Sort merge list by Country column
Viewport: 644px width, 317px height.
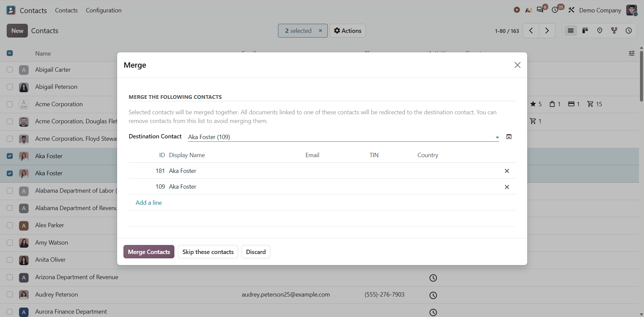428,155
